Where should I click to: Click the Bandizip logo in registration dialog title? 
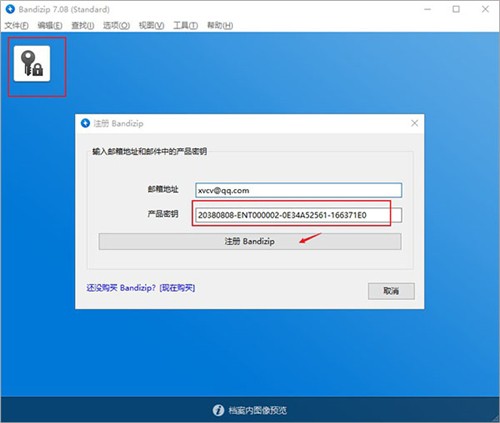click(85, 123)
